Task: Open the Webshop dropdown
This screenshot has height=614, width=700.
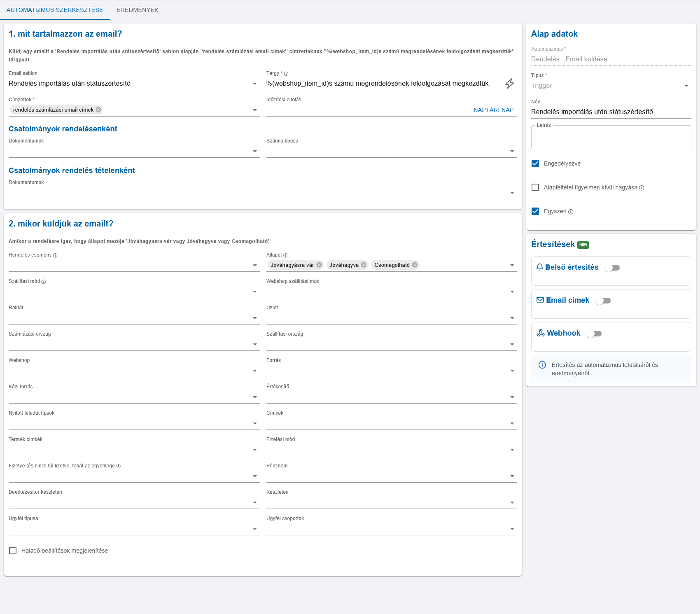Action: click(134, 371)
